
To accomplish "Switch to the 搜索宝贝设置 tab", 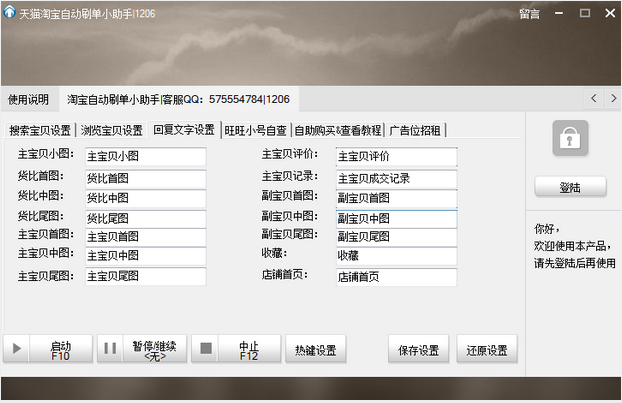I will (40, 130).
